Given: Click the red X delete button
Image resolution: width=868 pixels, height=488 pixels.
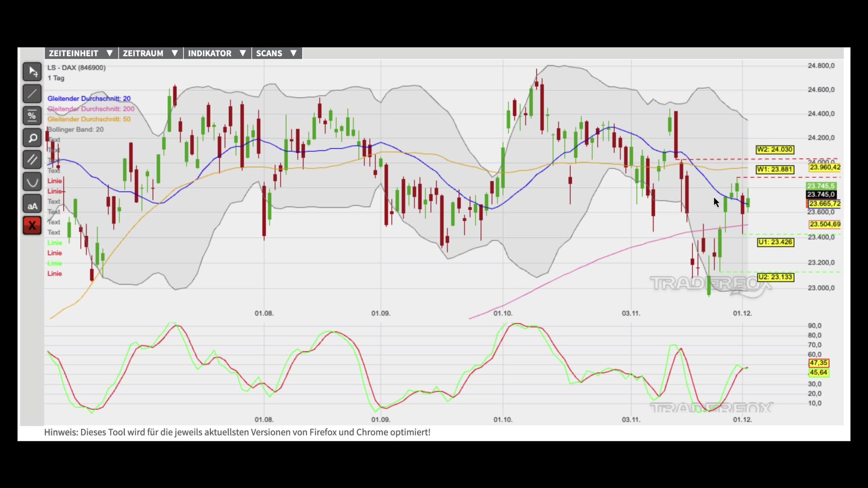Looking at the screenshot, I should coord(32,225).
